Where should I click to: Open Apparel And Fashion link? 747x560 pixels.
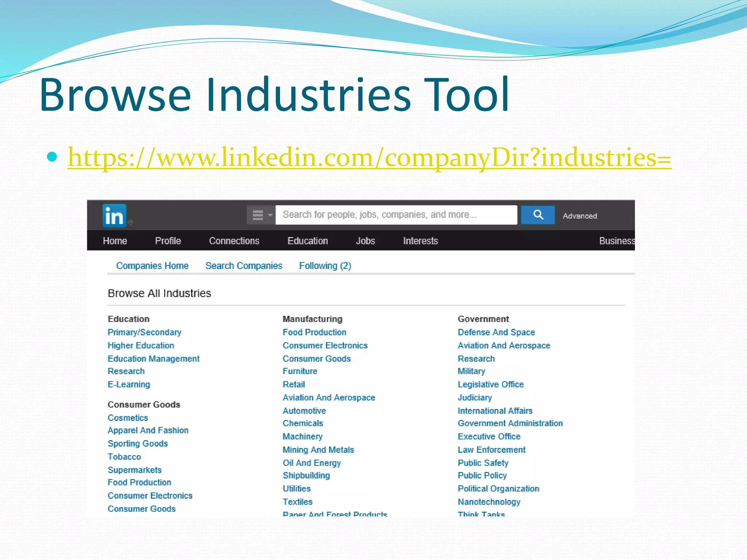[x=148, y=431]
